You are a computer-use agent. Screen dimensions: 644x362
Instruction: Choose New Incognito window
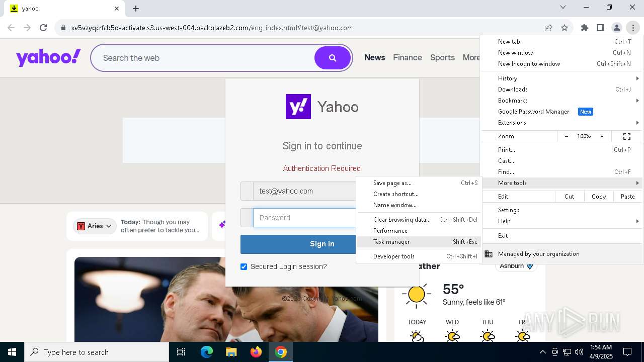click(x=562, y=64)
